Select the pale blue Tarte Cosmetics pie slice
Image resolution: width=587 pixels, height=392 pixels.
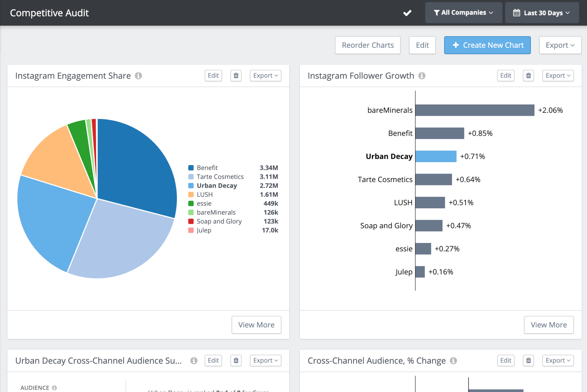pos(123,241)
